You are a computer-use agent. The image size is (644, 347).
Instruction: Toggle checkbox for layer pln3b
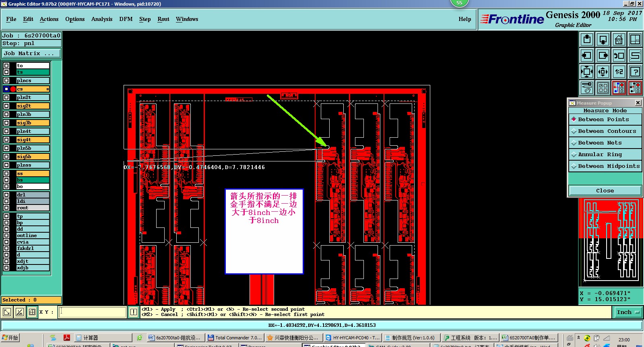6,114
